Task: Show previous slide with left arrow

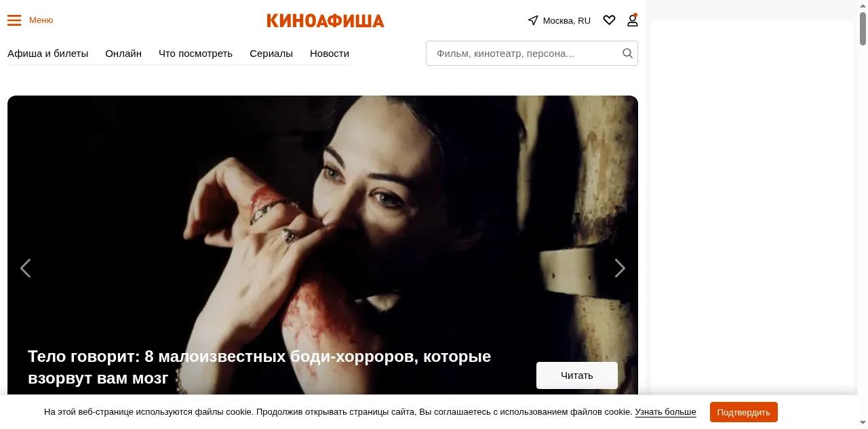Action: pyautogui.click(x=25, y=268)
